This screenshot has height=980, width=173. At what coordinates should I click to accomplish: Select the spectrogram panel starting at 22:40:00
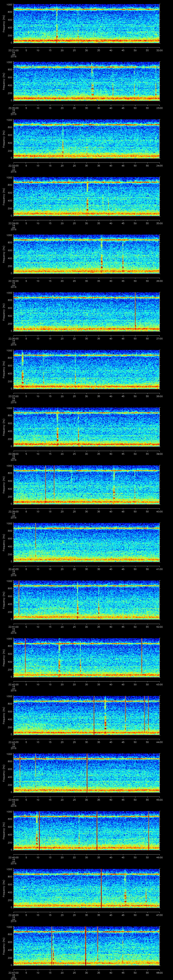[87, 542]
